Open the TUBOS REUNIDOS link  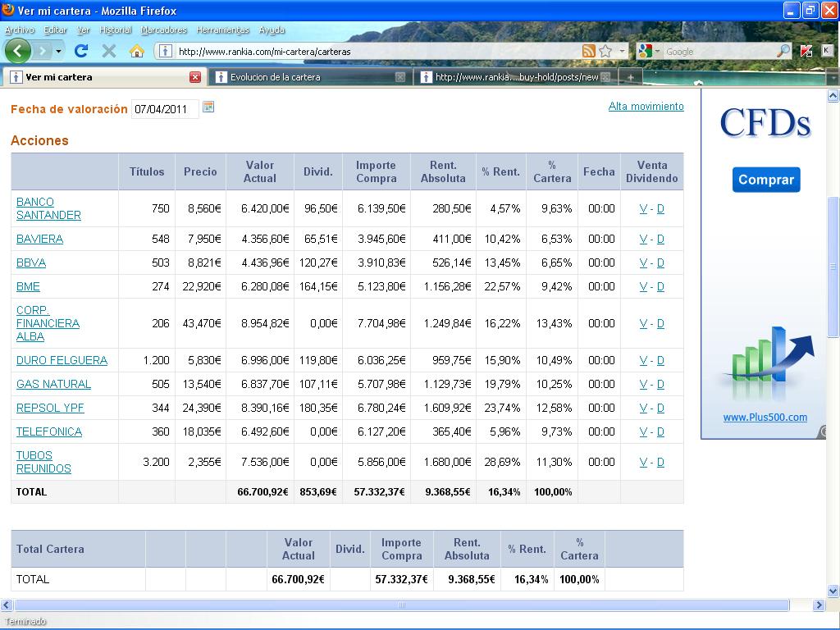tap(43, 462)
